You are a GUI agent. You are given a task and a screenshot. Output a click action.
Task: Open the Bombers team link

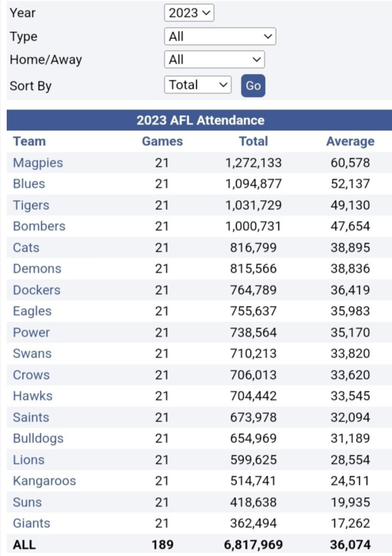click(x=39, y=226)
